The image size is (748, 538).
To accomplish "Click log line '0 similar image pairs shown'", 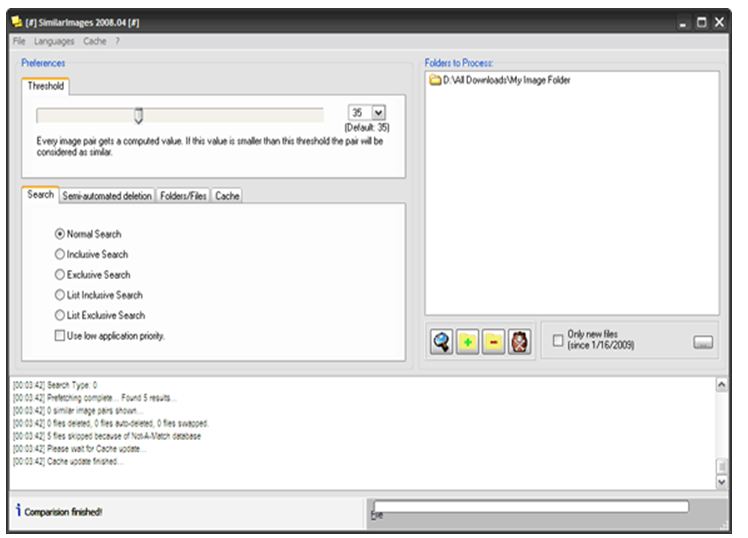I will [x=77, y=411].
